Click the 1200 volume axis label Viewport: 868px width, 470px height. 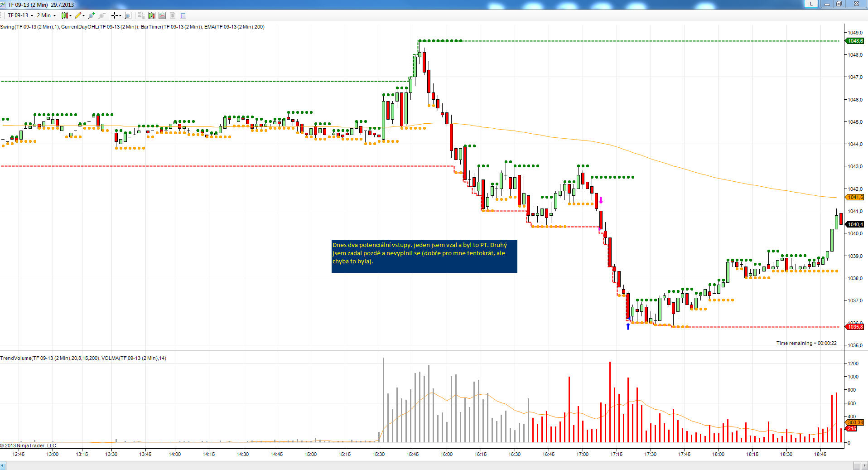click(x=853, y=363)
